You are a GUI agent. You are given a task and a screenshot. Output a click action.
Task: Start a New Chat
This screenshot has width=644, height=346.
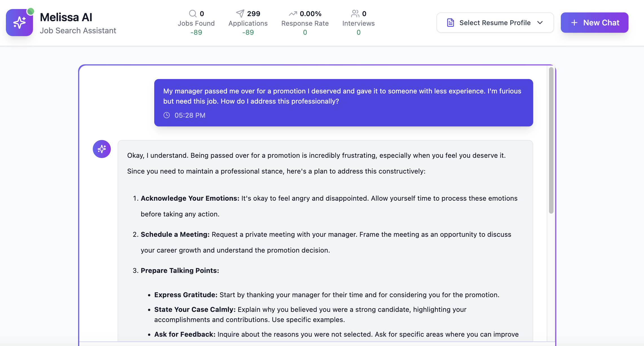pos(594,23)
